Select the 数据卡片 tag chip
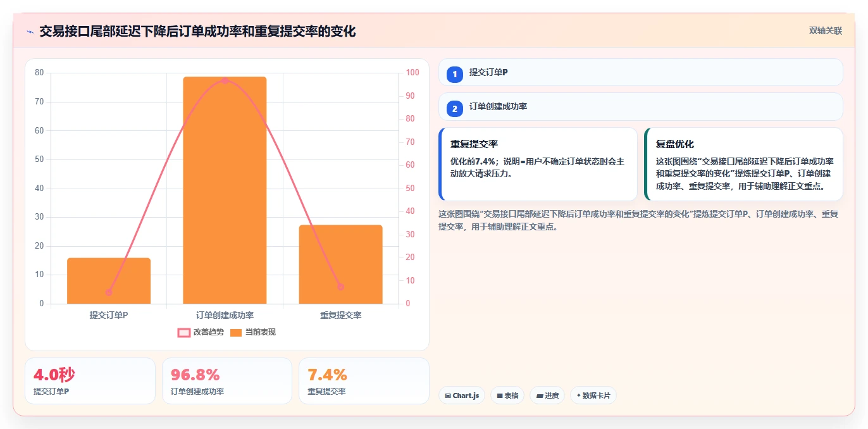Viewport: 868px width, 429px height. point(593,395)
